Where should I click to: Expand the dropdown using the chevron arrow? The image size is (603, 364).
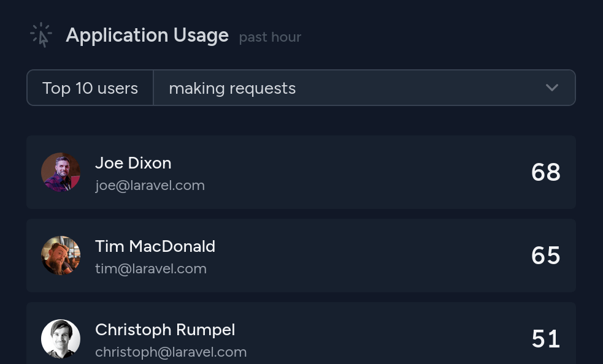click(x=551, y=88)
